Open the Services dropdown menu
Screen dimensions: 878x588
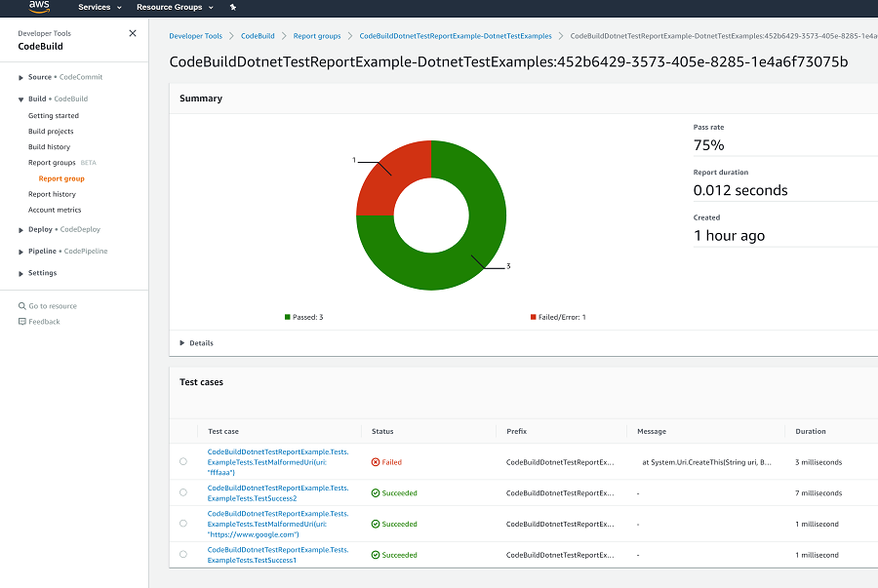(x=100, y=7)
